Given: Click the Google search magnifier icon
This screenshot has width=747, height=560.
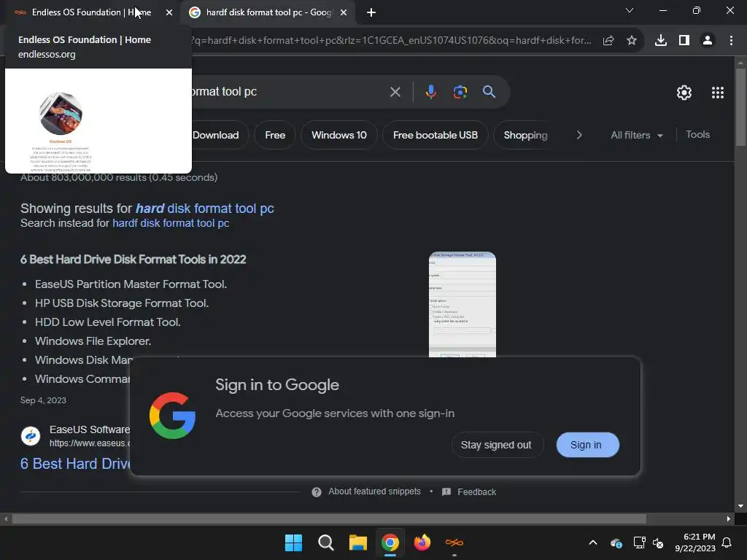Looking at the screenshot, I should (x=489, y=92).
